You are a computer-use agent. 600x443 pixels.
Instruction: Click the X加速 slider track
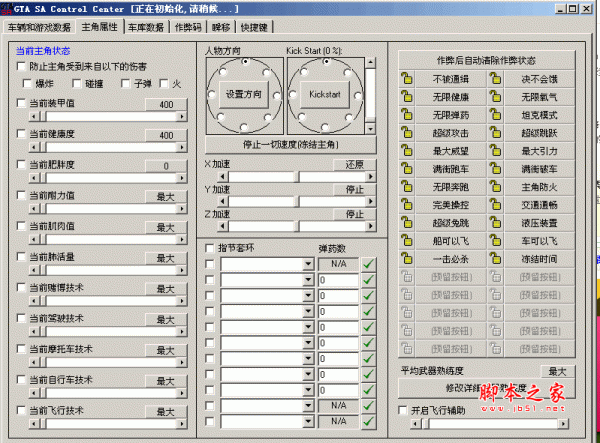coord(297,176)
